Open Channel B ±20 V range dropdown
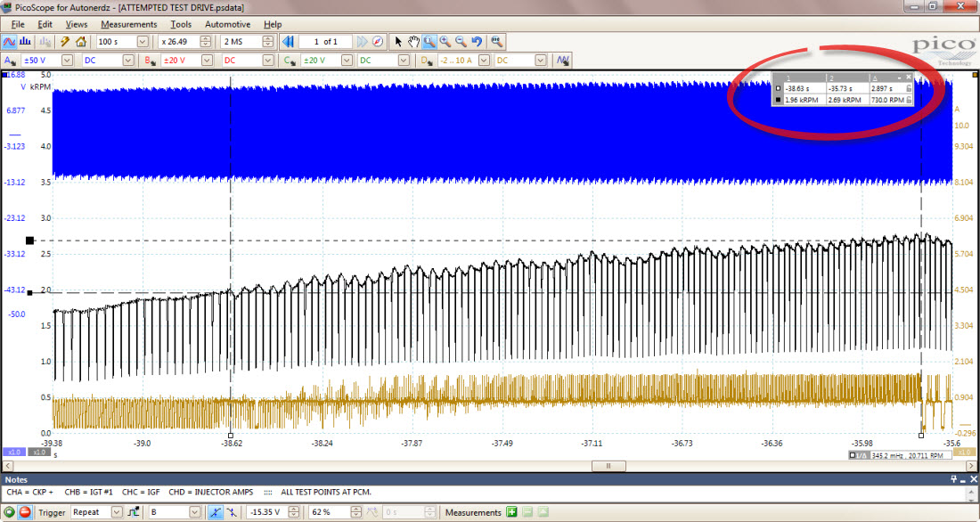Viewport: 980px width, 522px height. 207,61
